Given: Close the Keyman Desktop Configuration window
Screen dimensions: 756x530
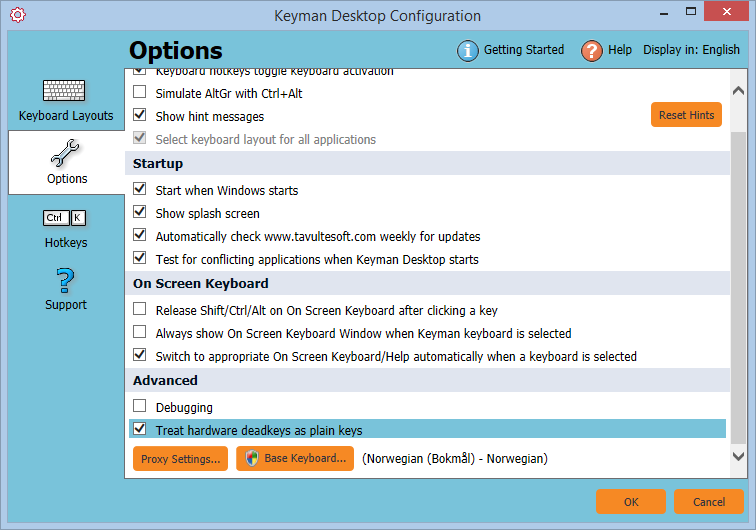Looking at the screenshot, I should click(x=727, y=12).
